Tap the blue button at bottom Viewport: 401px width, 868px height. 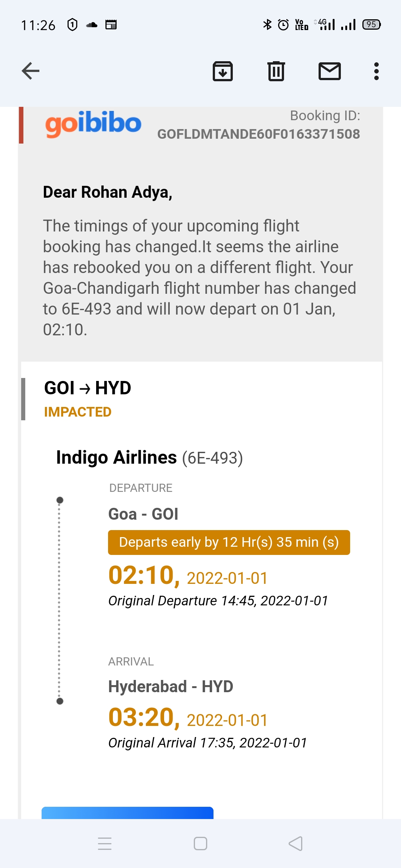coord(127,812)
